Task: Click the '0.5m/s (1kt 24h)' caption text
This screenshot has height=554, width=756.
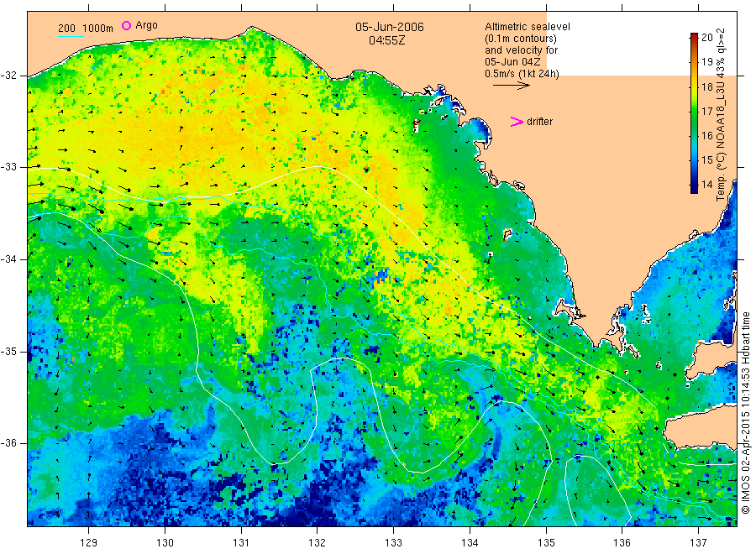Action: pos(522,74)
